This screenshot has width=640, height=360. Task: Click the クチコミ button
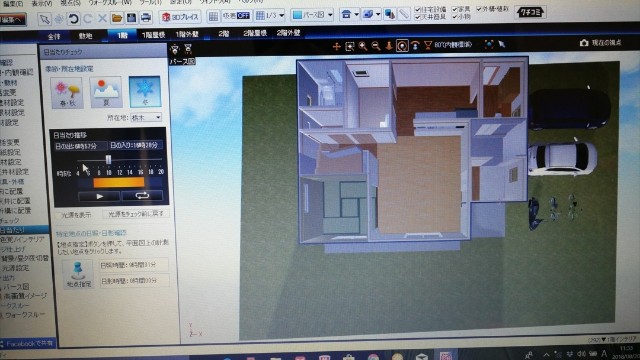[x=531, y=12]
